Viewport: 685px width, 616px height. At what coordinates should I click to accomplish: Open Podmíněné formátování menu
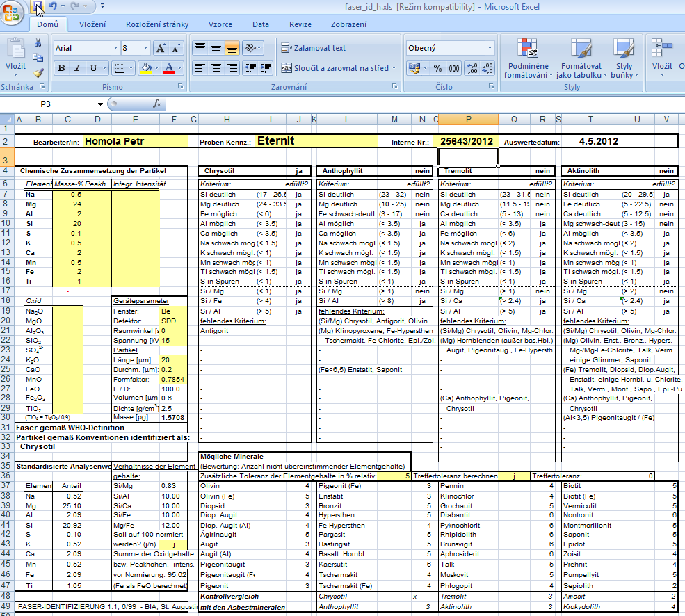528,58
